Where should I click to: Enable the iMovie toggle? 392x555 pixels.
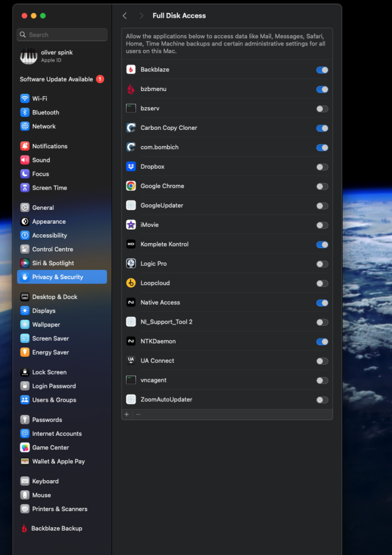(322, 225)
